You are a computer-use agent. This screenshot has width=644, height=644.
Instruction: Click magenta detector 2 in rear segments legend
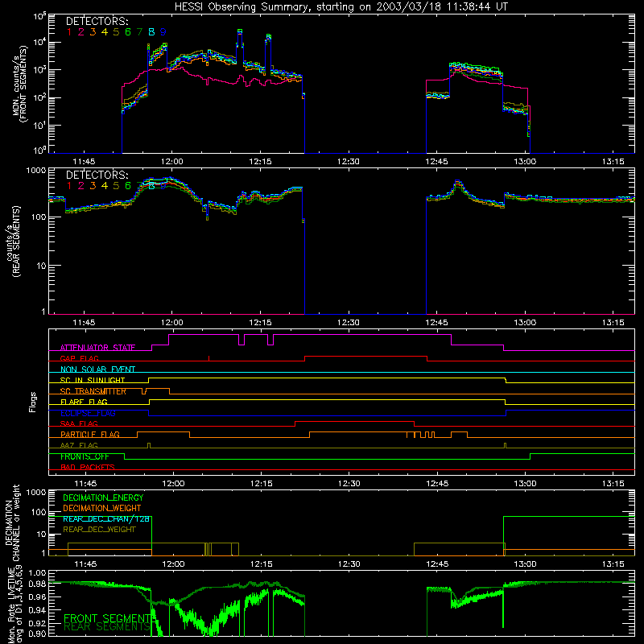click(81, 186)
